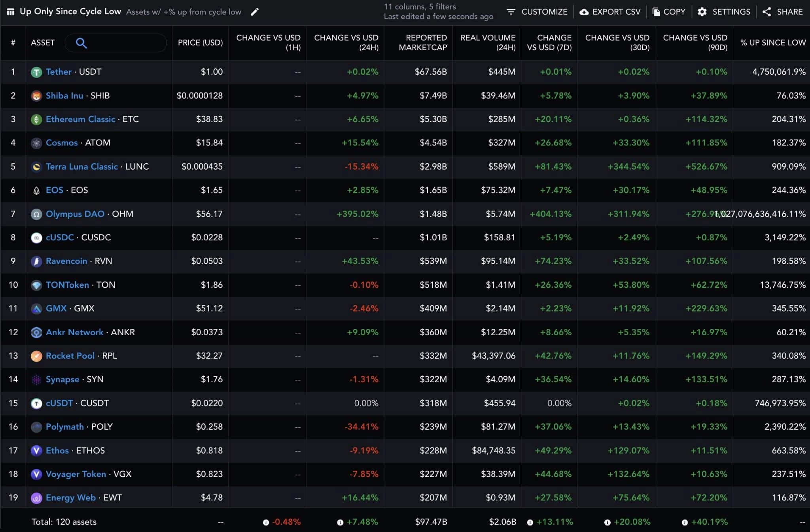Open the TONToken asset link
The image size is (810, 532).
67,285
